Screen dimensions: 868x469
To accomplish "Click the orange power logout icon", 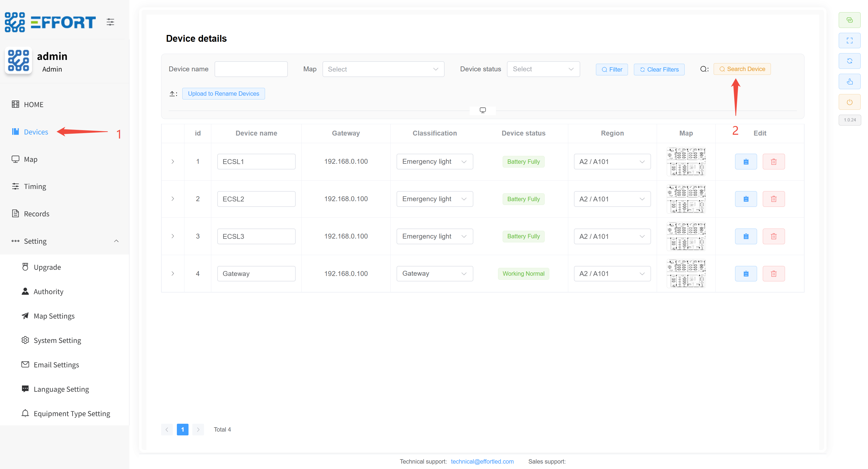I will coord(850,102).
